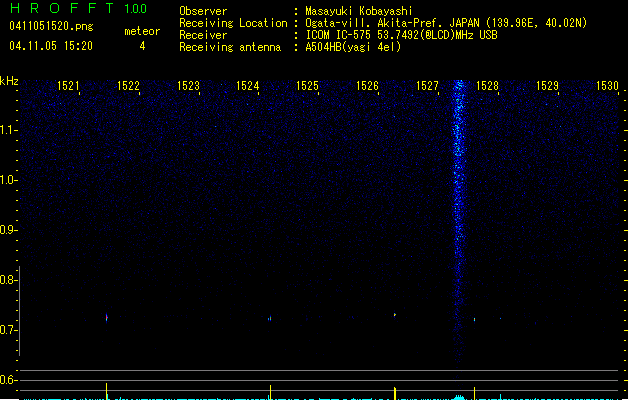Click the observer name Masayuki Kobayashi

tap(359, 11)
